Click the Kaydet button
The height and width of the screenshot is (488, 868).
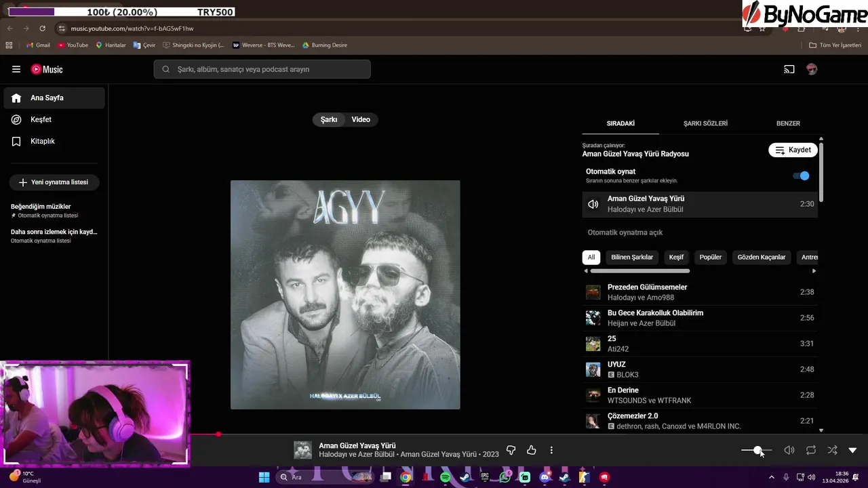[793, 150]
